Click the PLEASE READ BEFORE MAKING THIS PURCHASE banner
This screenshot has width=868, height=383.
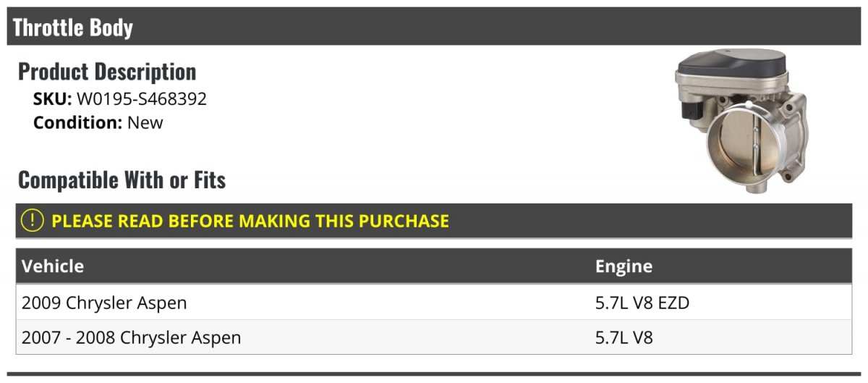pos(434,221)
